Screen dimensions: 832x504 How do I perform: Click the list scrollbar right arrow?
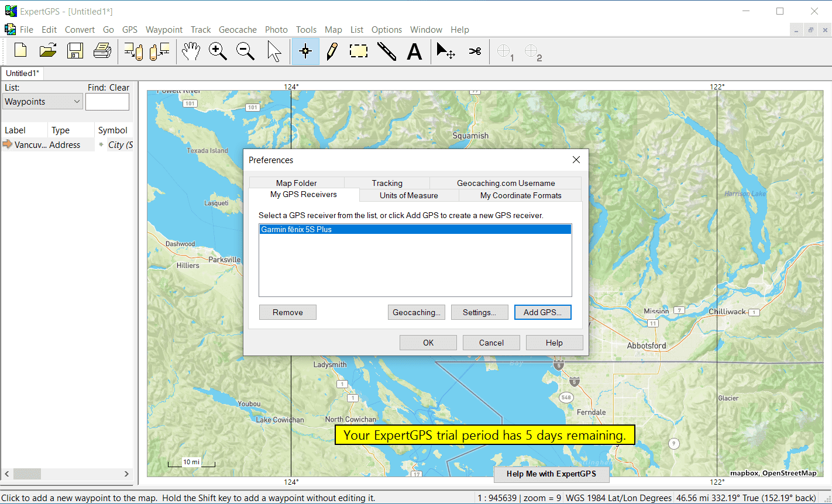click(126, 474)
